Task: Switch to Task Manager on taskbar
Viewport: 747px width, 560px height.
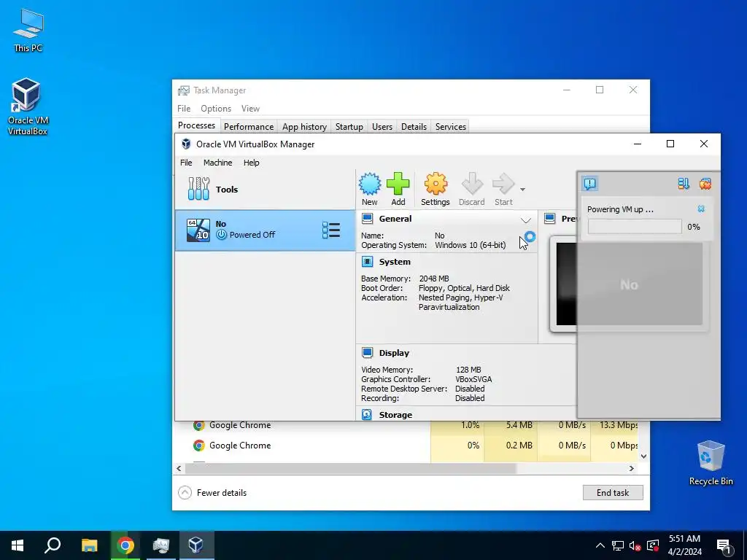Action: coord(161,545)
